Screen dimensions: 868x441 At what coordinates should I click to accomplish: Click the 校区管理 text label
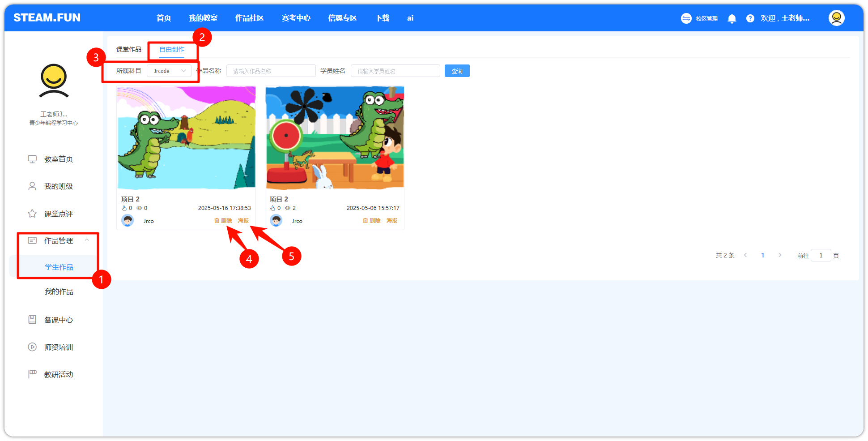(707, 18)
